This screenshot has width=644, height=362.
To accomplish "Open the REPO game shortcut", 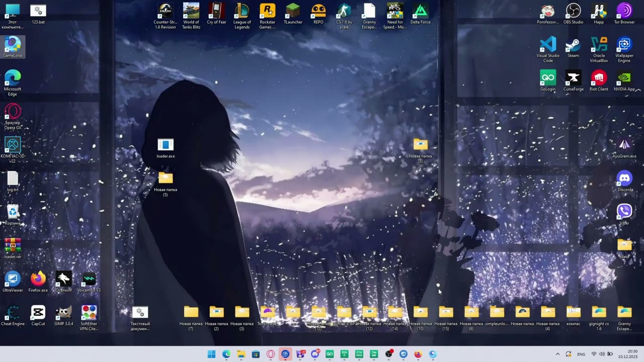I will [x=318, y=14].
